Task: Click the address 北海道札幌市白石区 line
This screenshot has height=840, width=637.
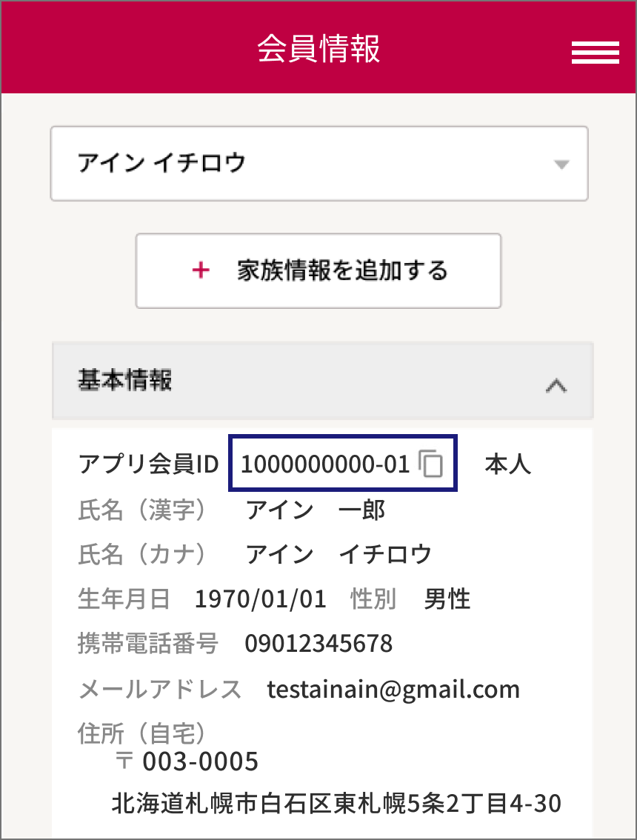Action: (336, 803)
